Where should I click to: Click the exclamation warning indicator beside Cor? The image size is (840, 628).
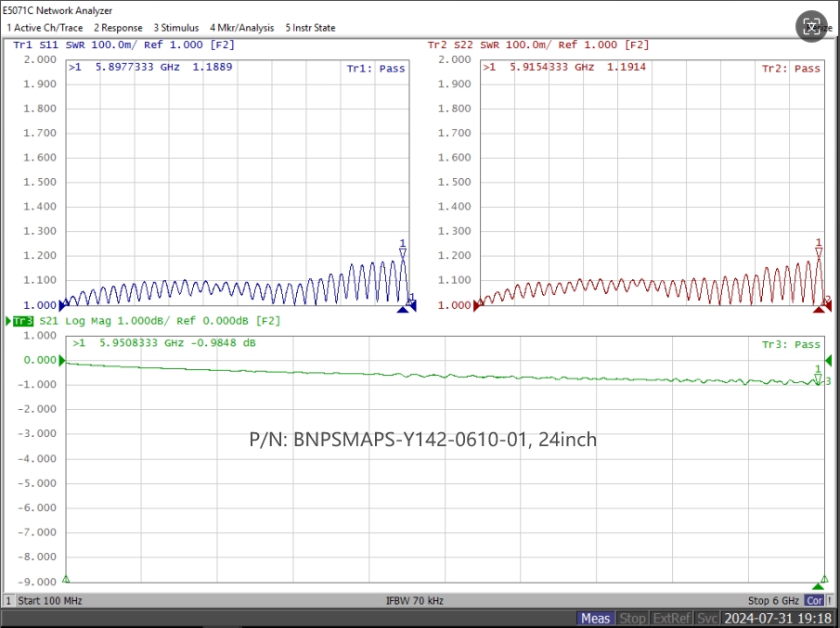tap(830, 601)
